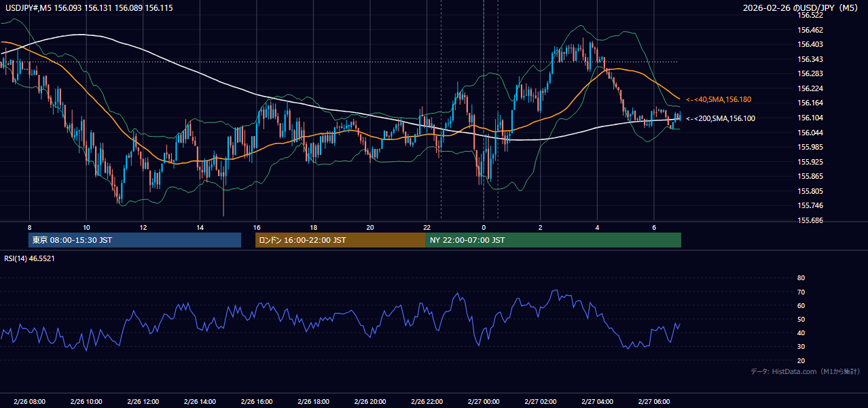Click the '2/27 00:00' date label
868x408 pixels.
484,401
